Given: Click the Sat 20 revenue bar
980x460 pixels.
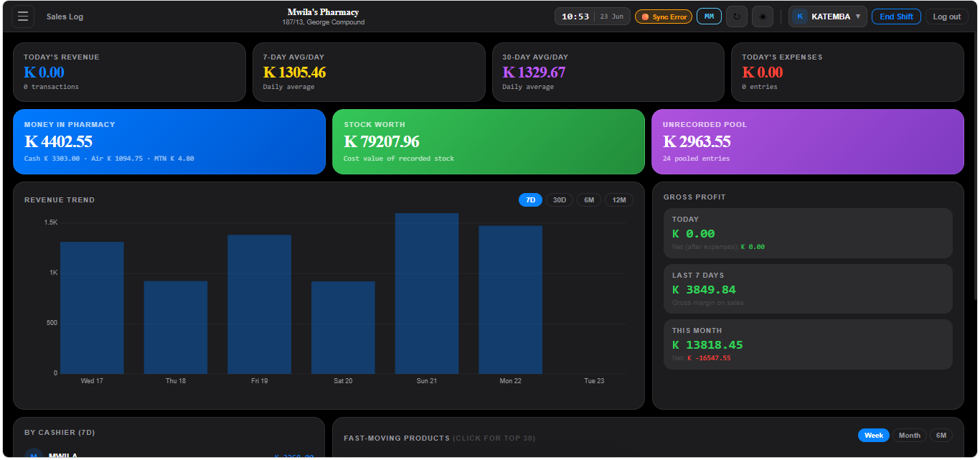Looking at the screenshot, I should tap(343, 327).
